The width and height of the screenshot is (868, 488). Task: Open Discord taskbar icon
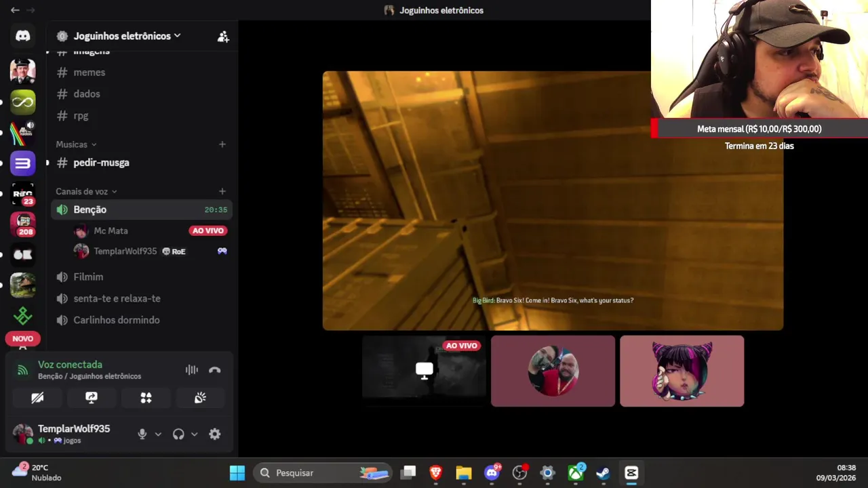point(492,473)
